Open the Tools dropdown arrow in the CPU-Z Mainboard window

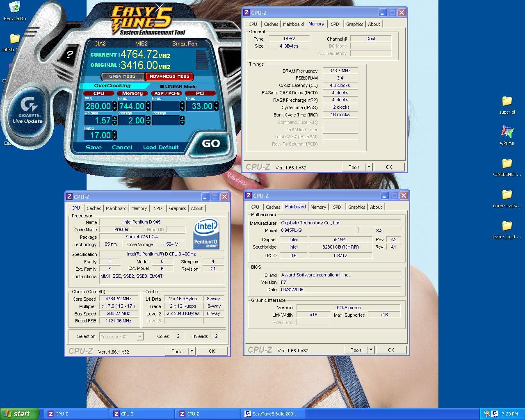click(x=371, y=350)
